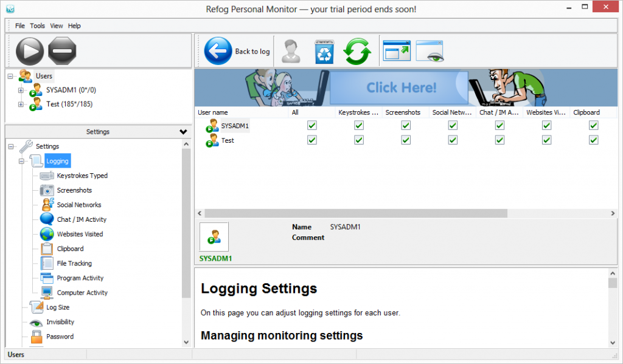The height and width of the screenshot is (364, 623).
Task: Stop monitoring with the red stop button
Action: [61, 52]
